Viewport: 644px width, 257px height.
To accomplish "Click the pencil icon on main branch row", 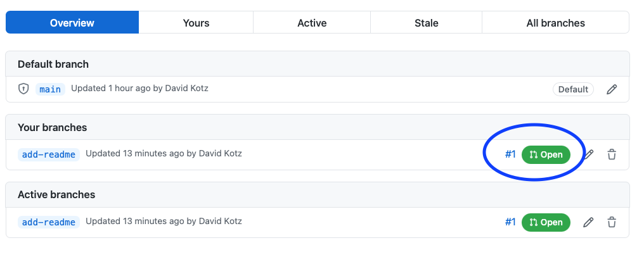I will point(612,89).
